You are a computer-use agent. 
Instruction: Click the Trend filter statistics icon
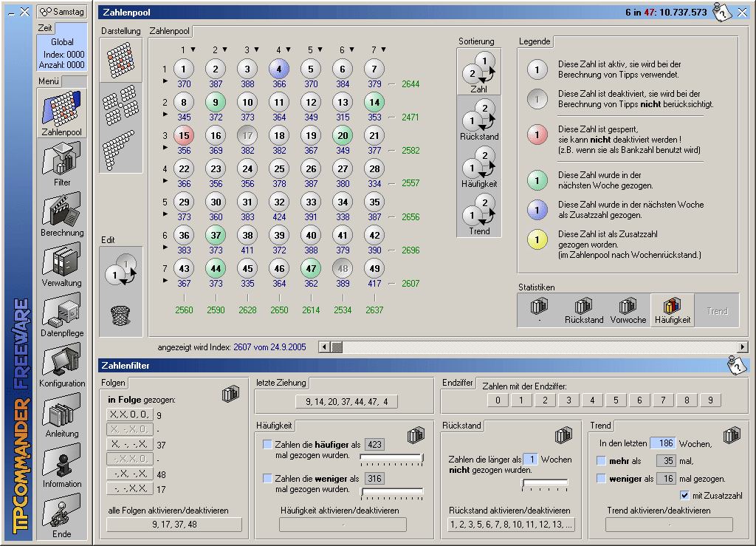click(732, 435)
